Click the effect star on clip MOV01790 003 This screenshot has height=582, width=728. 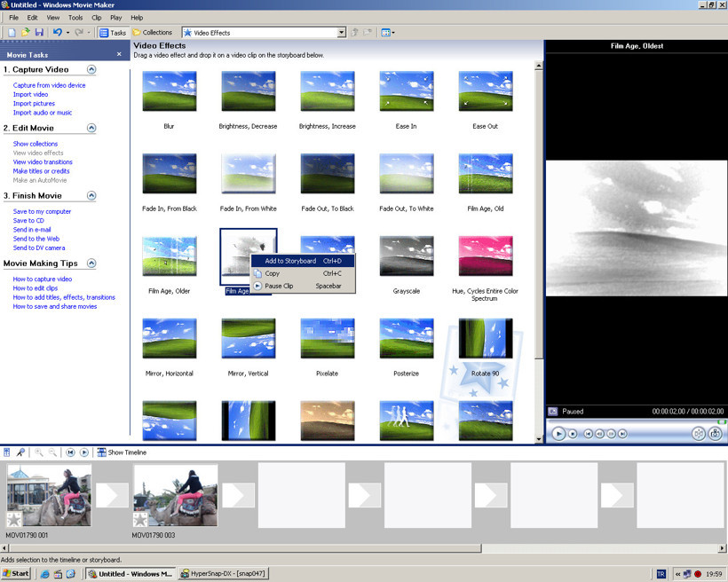(140, 519)
